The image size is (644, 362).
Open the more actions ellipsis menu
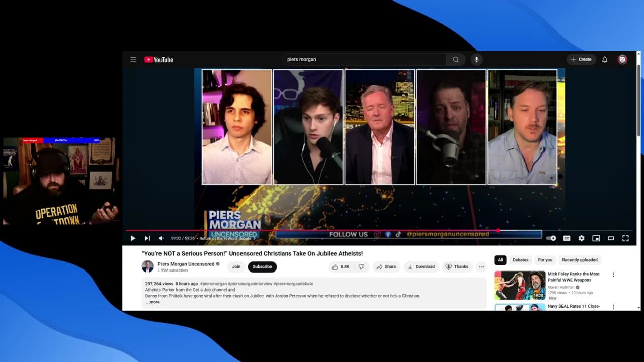coord(481,267)
